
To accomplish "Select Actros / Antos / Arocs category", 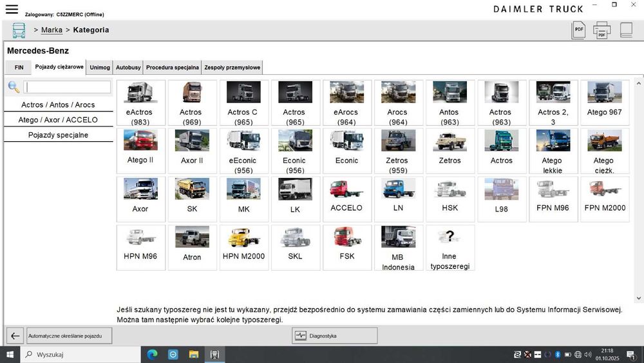I will (58, 104).
